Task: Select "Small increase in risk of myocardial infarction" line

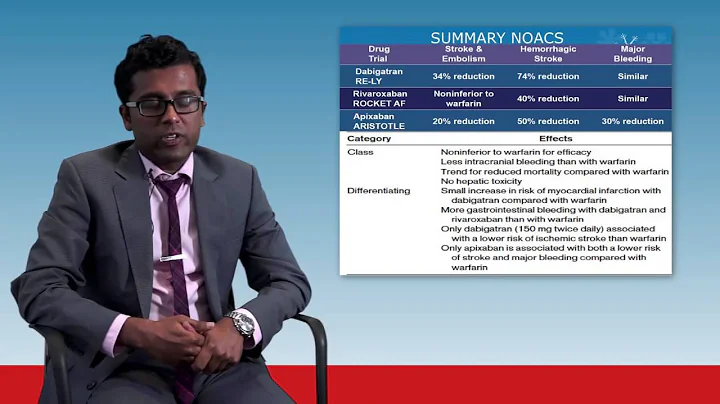Action: pos(551,195)
